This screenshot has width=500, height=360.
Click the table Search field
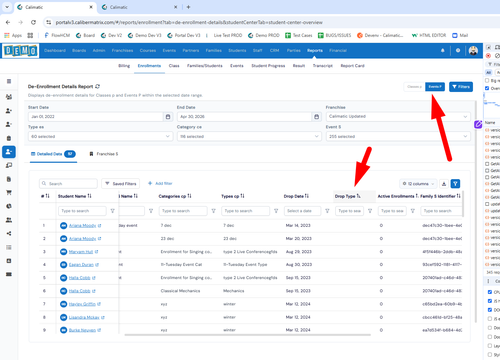coord(68,184)
